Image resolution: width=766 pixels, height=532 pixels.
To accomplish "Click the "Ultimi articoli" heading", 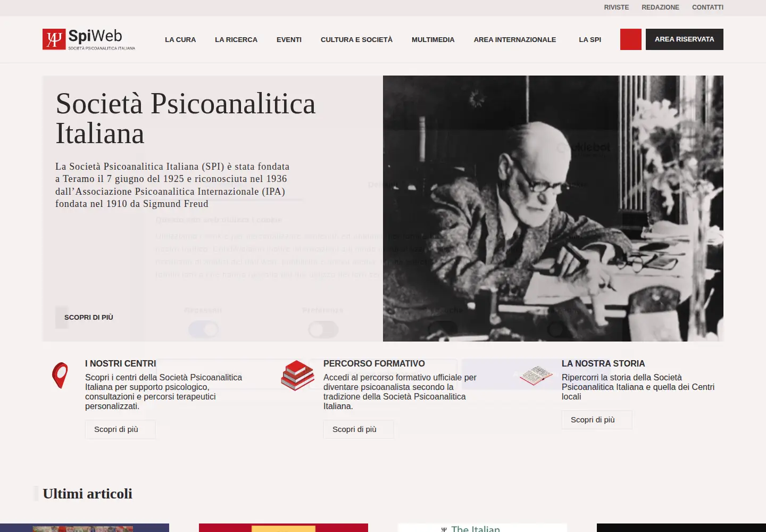I will pyautogui.click(x=88, y=494).
